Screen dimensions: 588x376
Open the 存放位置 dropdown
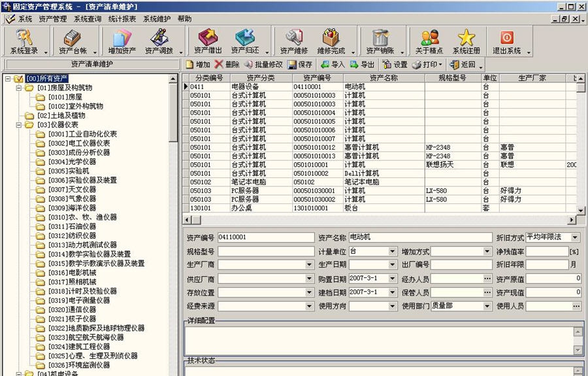(x=310, y=292)
